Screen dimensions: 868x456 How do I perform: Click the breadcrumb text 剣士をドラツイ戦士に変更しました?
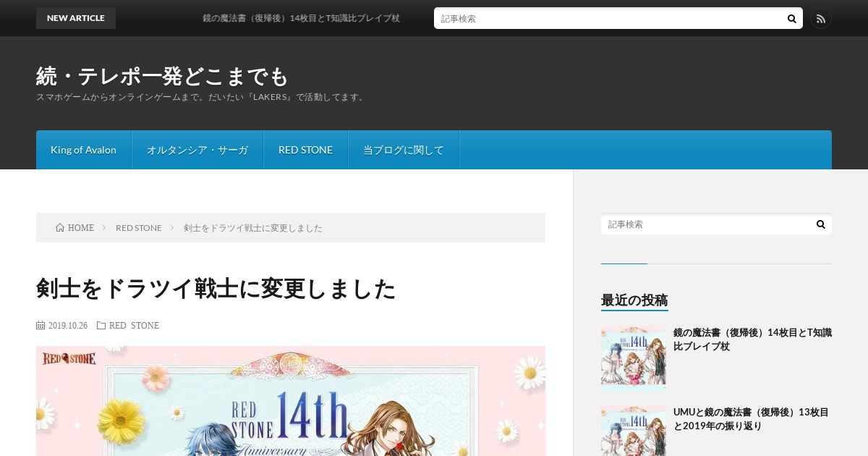253,228
